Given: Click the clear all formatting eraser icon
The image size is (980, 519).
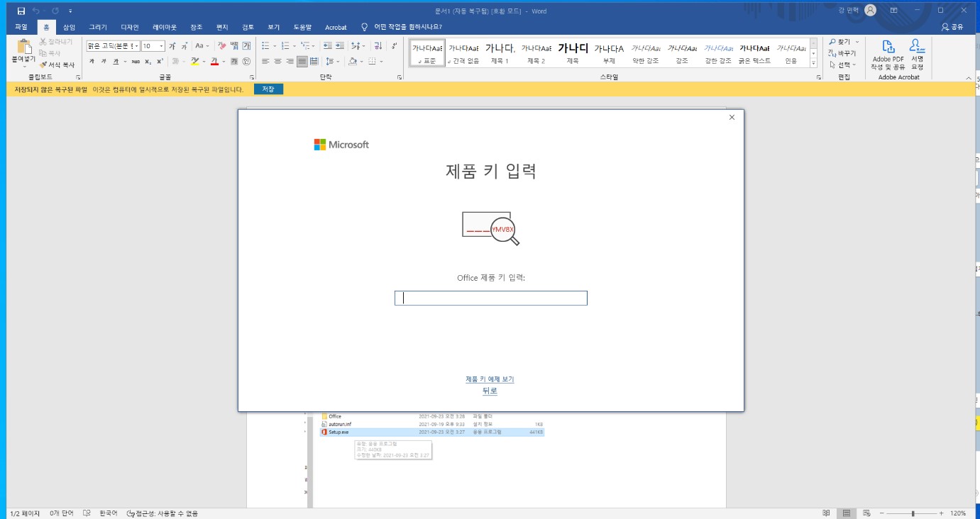Looking at the screenshot, I should [x=222, y=46].
